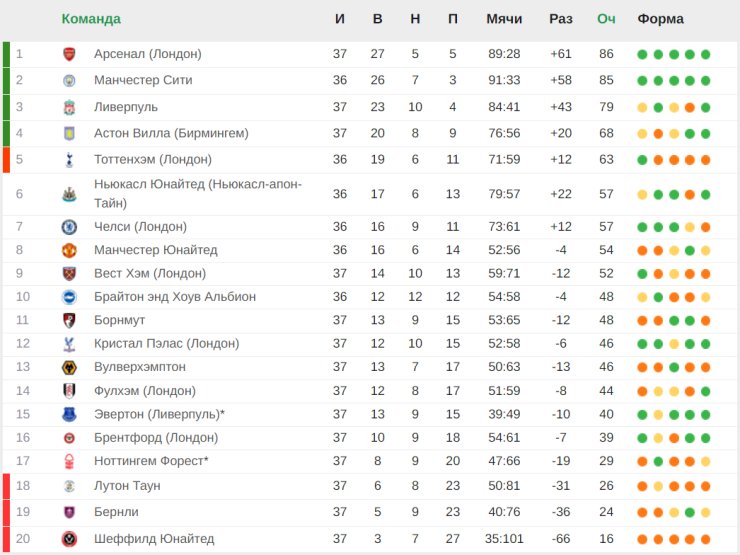Click the Форма column header
Screen dimensions: 740x555
[661, 19]
